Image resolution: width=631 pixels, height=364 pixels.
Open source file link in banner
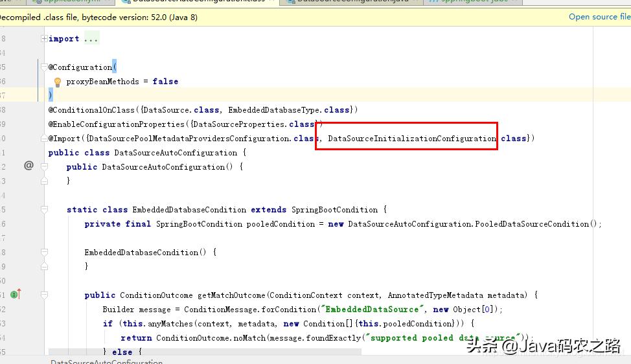[x=599, y=16]
